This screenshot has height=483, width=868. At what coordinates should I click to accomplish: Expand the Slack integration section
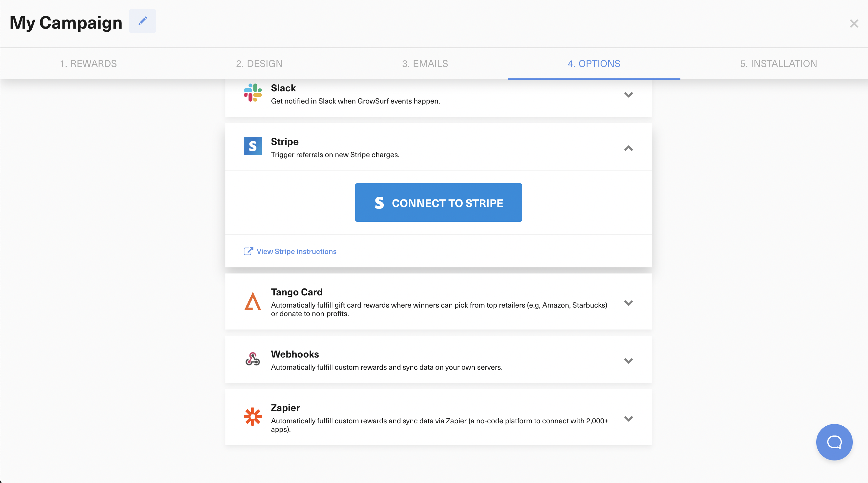[628, 95]
